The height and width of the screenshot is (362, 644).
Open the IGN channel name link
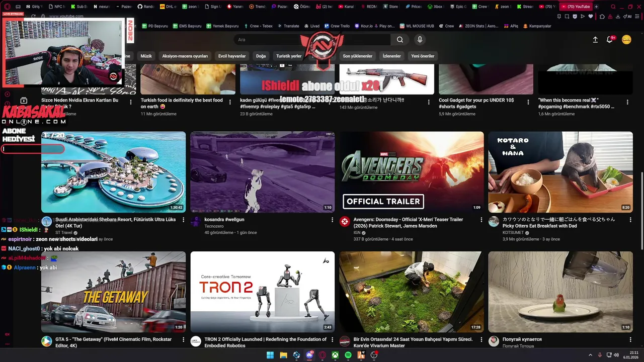[x=357, y=233]
